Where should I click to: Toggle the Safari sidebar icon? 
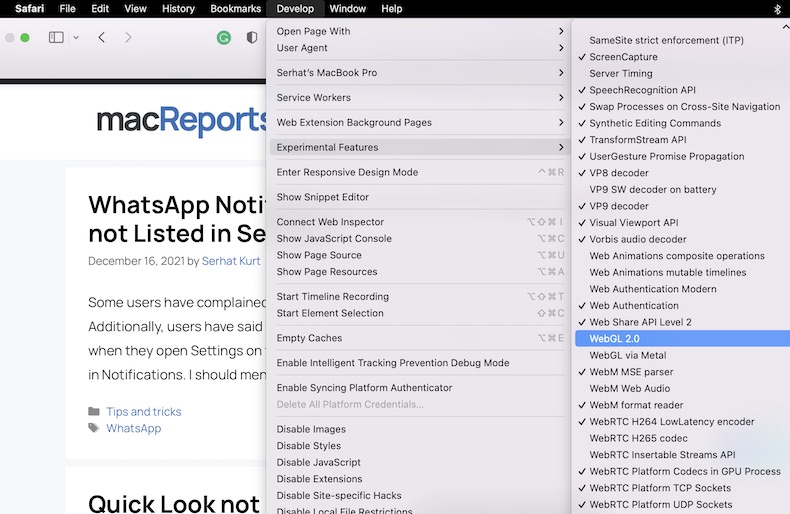pyautogui.click(x=56, y=37)
